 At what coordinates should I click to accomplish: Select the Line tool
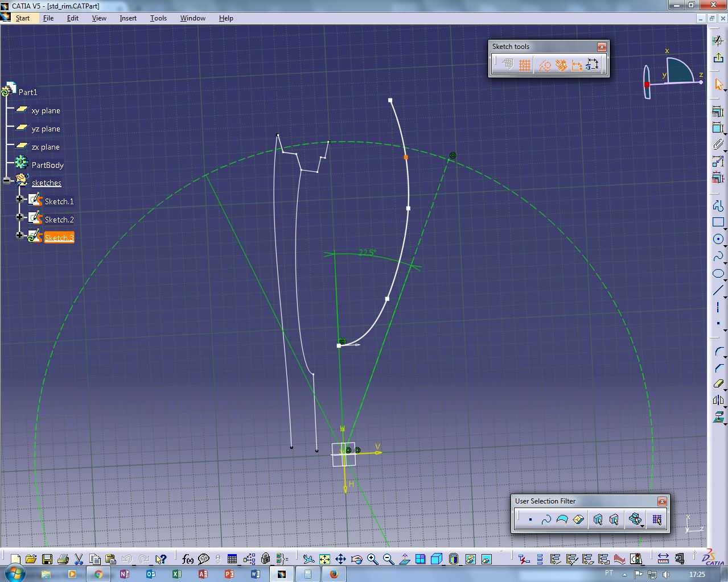[718, 291]
